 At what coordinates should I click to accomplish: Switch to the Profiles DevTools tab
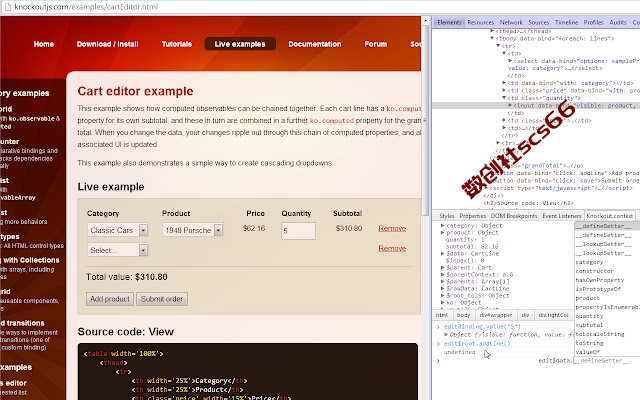pos(593,22)
